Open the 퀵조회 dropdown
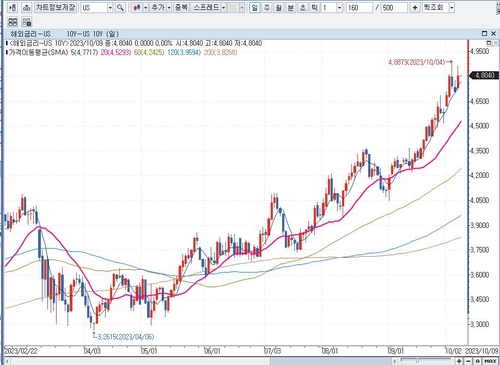500x365 pixels. 451,7
